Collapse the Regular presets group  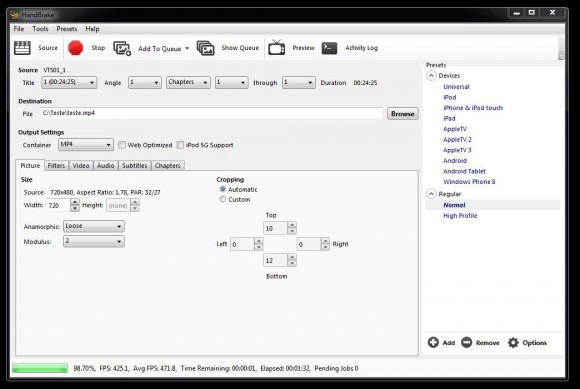[x=431, y=194]
